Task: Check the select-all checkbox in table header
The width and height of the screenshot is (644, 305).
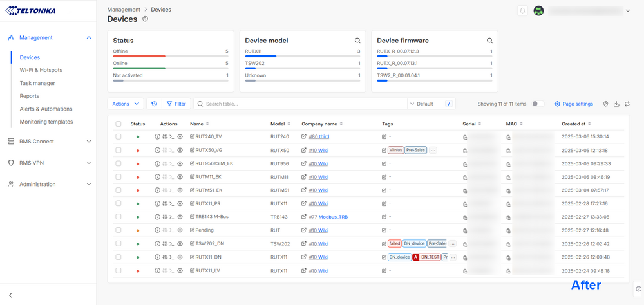Action: (x=118, y=124)
